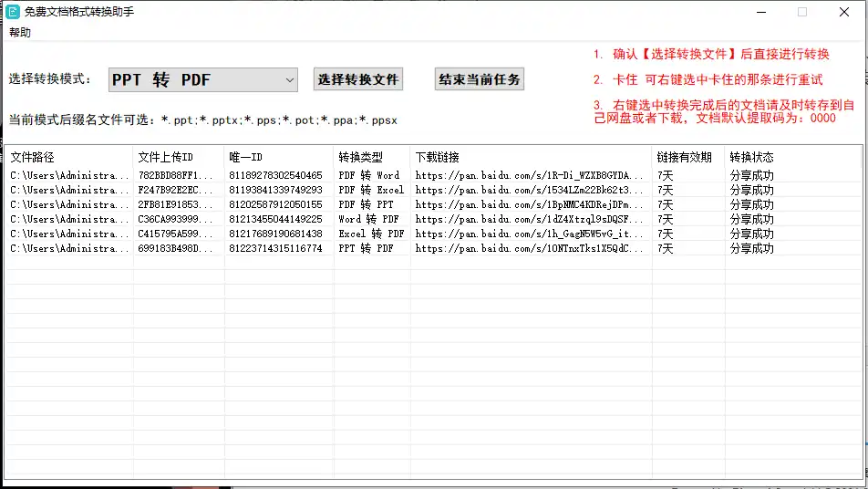
Task: Select the download link in the PDF 转 Word row
Action: tap(529, 175)
